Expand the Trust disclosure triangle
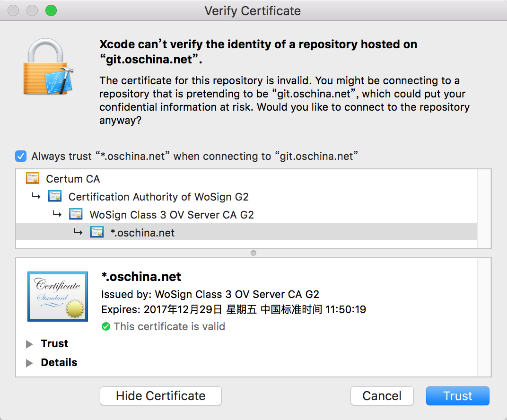 point(29,344)
